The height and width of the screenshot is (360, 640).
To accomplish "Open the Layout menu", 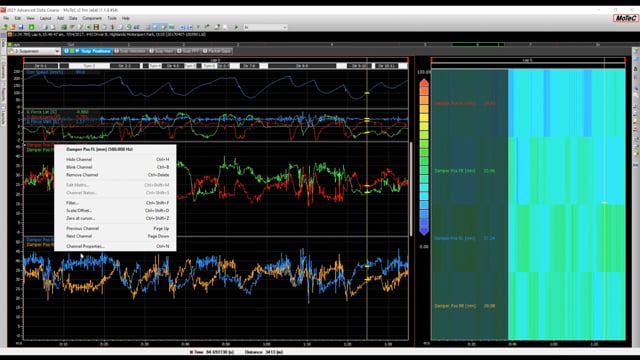I will coord(45,18).
